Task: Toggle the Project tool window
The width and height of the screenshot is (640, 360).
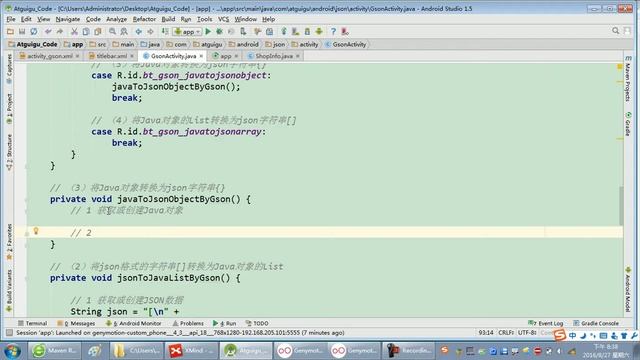Action: click(x=9, y=109)
